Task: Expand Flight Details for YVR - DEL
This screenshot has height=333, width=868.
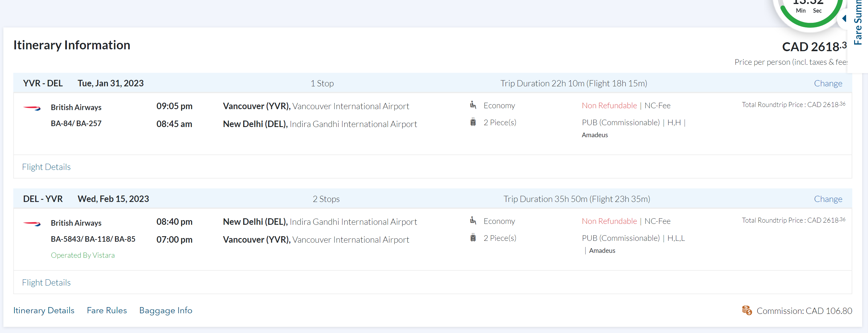Action: point(46,167)
